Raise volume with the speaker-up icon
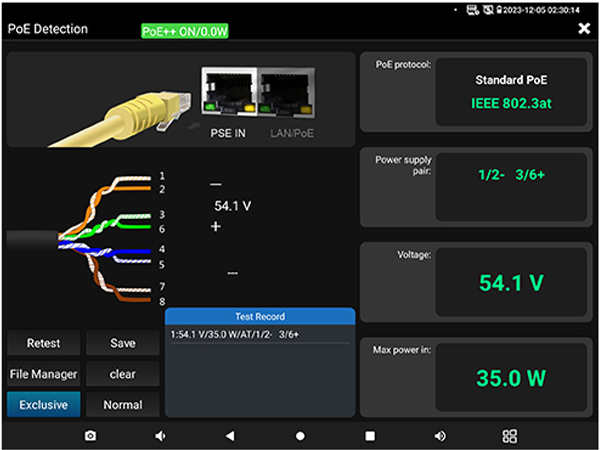The image size is (600, 450). click(x=440, y=435)
